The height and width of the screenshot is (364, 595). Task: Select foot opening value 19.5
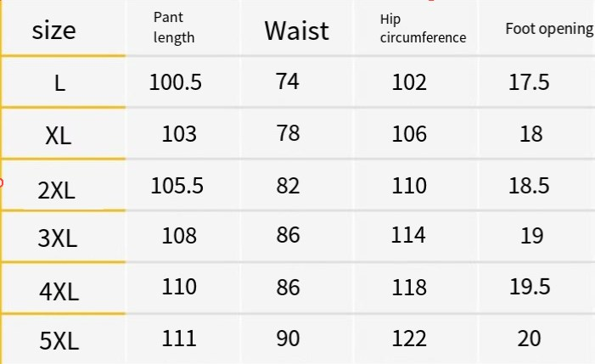[x=530, y=287]
